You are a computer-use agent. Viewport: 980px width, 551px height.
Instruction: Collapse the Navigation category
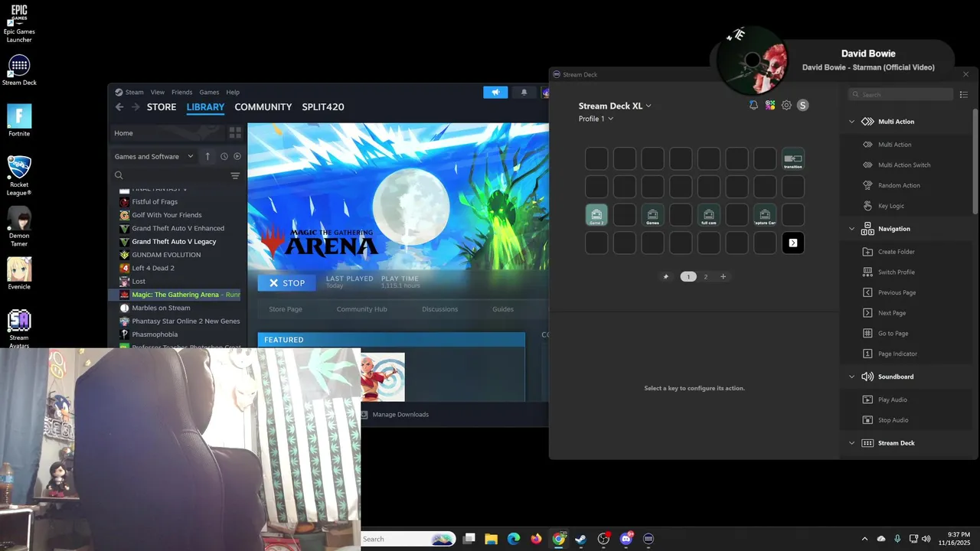pos(851,229)
